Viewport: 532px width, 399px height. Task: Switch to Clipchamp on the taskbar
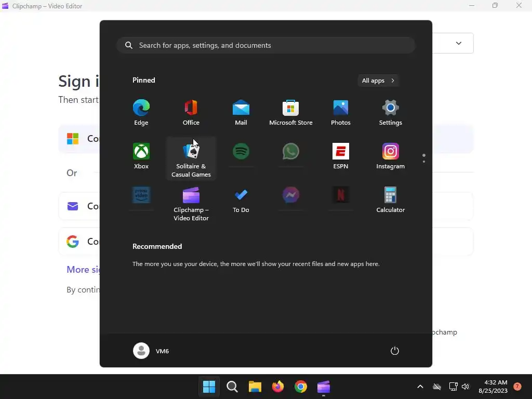[324, 387]
